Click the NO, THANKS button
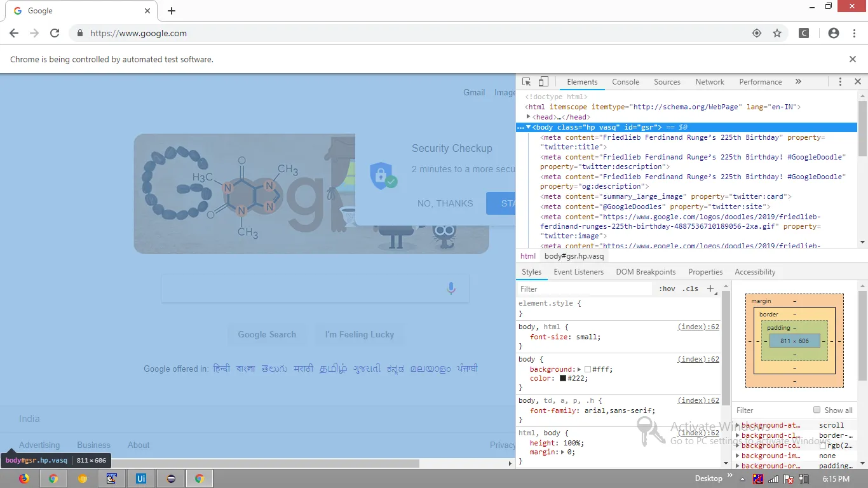Screen dimensions: 868x488 445,203
